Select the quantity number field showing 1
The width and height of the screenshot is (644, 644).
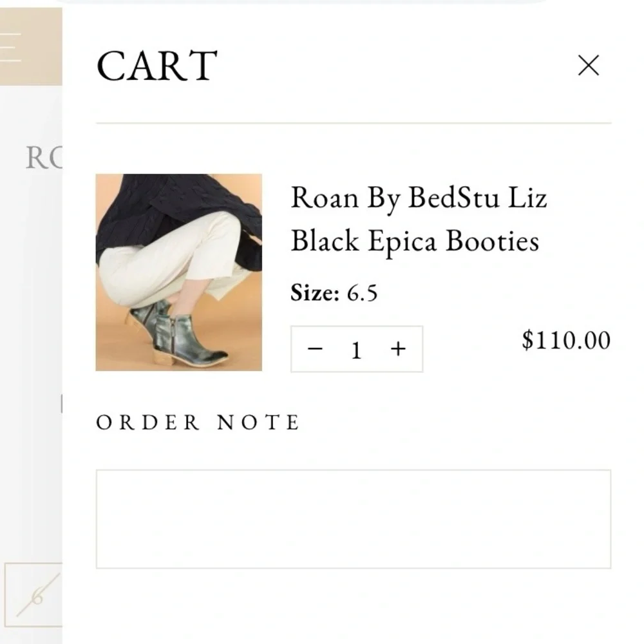click(x=357, y=350)
